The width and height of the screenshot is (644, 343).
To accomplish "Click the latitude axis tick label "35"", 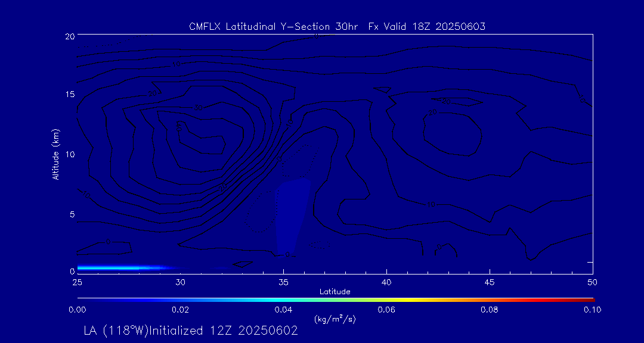I will click(283, 282).
